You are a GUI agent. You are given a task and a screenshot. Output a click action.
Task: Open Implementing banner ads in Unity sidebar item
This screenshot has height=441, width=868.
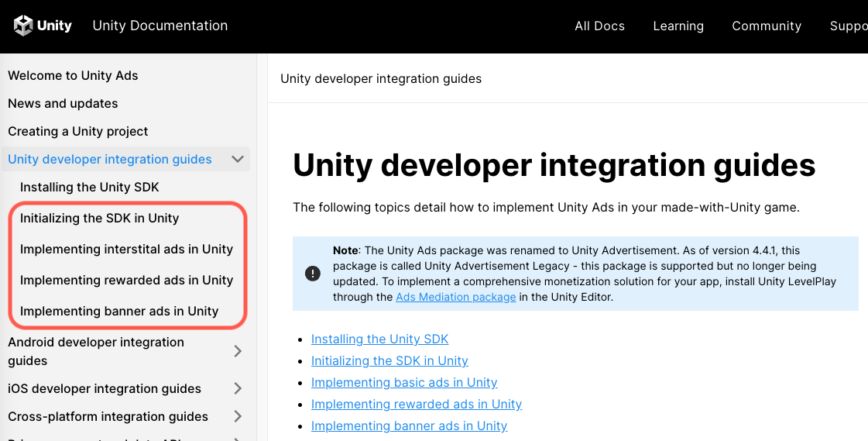(119, 312)
